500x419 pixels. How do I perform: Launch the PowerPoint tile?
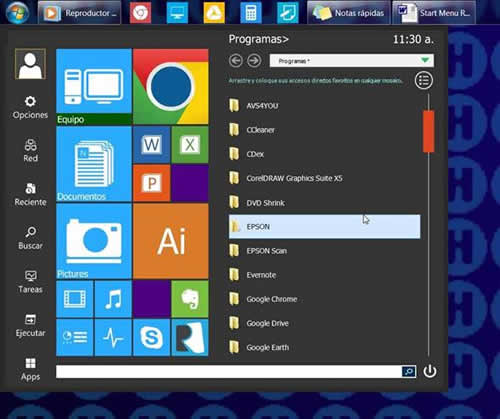click(152, 183)
